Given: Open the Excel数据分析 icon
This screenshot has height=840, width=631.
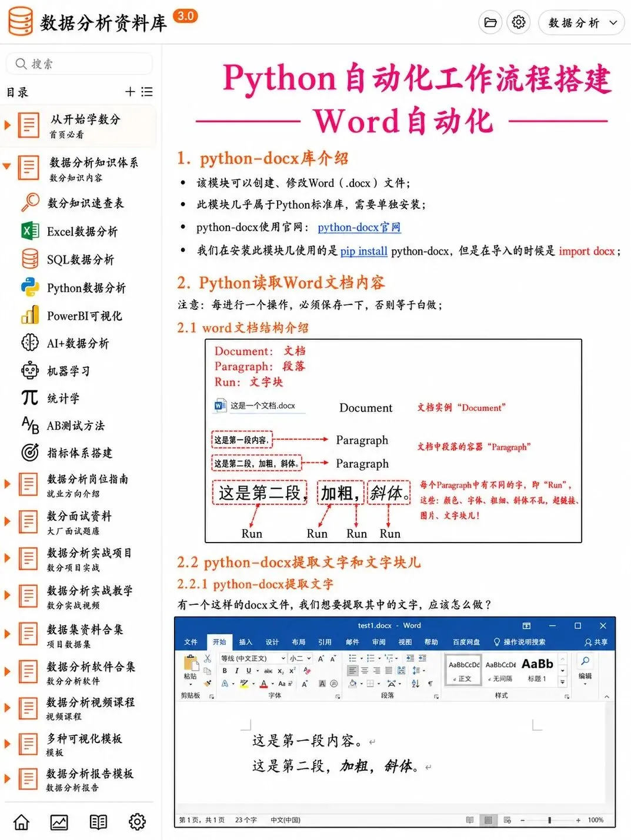Looking at the screenshot, I should 30,230.
